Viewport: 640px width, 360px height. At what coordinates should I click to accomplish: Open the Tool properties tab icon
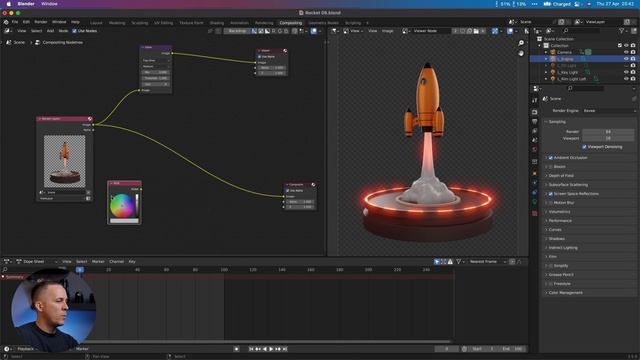pos(535,100)
